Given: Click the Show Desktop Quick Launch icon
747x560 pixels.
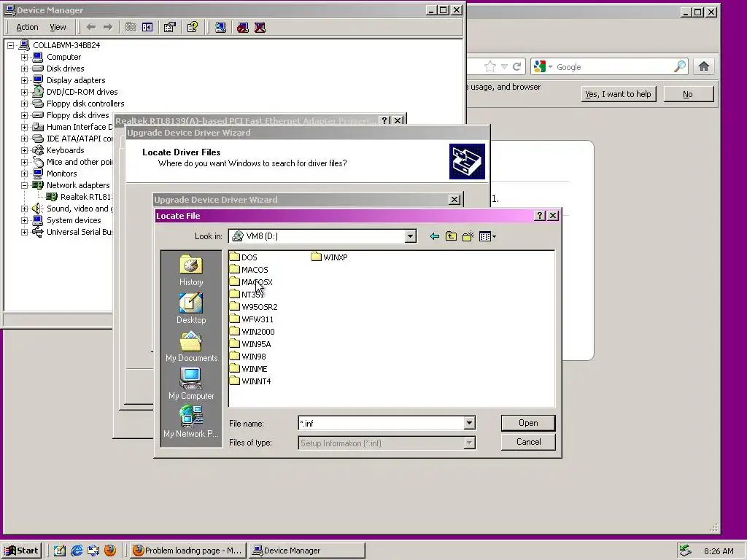Looking at the screenshot, I should [x=60, y=551].
